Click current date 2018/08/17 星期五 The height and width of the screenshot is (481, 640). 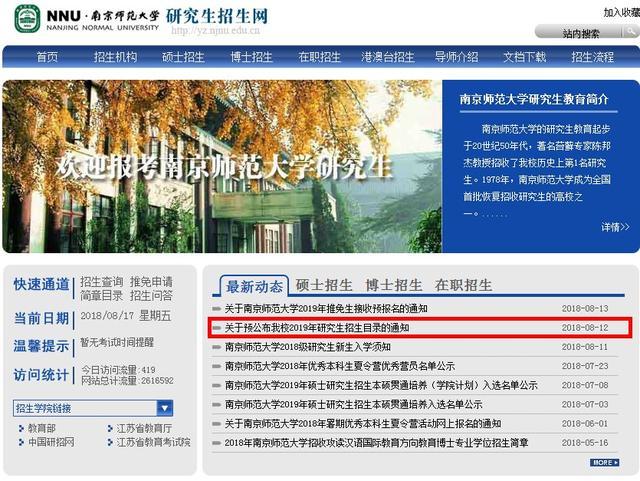coord(126,316)
